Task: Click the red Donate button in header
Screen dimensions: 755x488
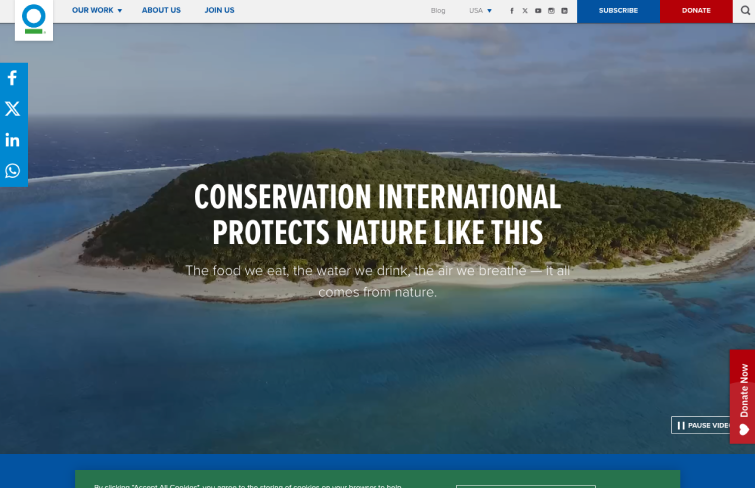Action: 696,11
